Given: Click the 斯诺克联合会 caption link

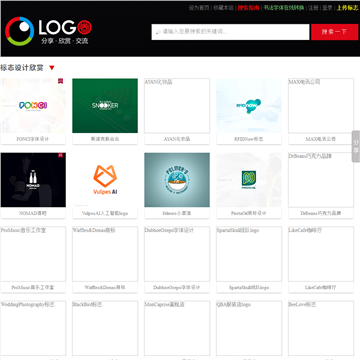Looking at the screenshot, I should click(105, 139).
